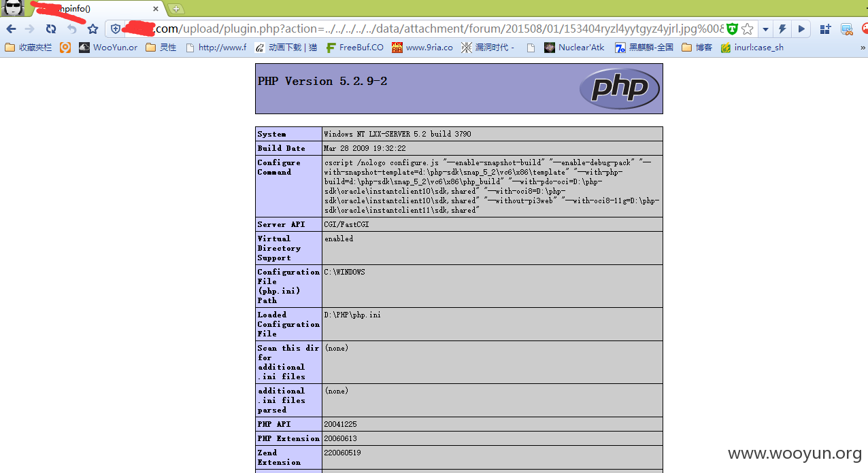
Task: Click the shield site-info icon in address bar
Action: pyautogui.click(x=116, y=29)
